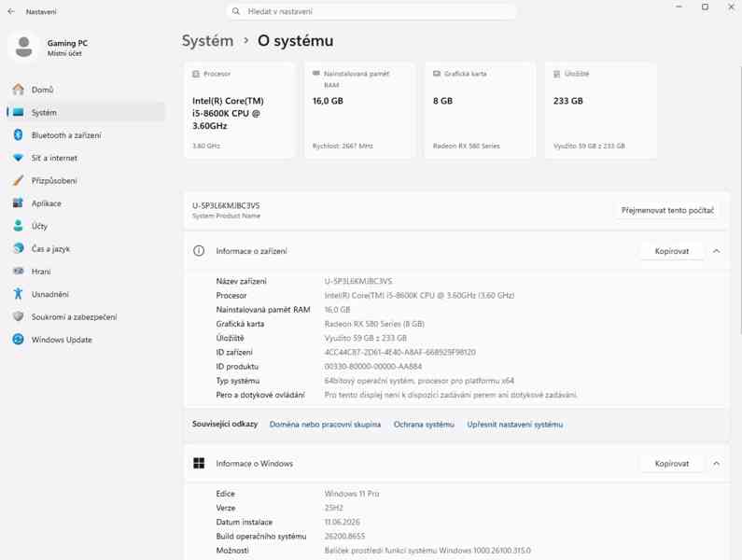Click the ID zařízení value
This screenshot has height=560, width=742.
[399, 352]
